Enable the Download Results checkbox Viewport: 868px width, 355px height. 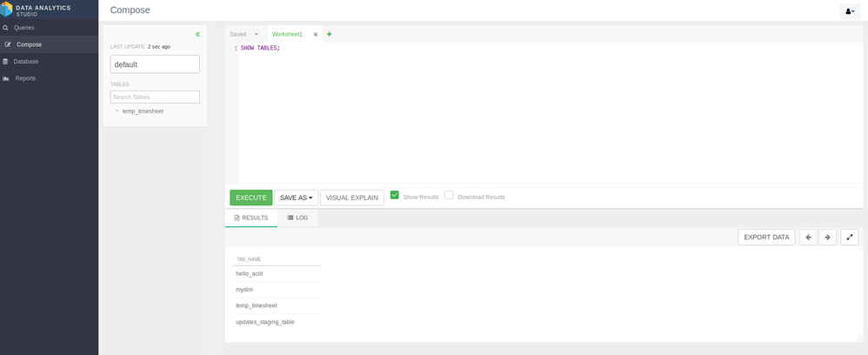pyautogui.click(x=449, y=195)
